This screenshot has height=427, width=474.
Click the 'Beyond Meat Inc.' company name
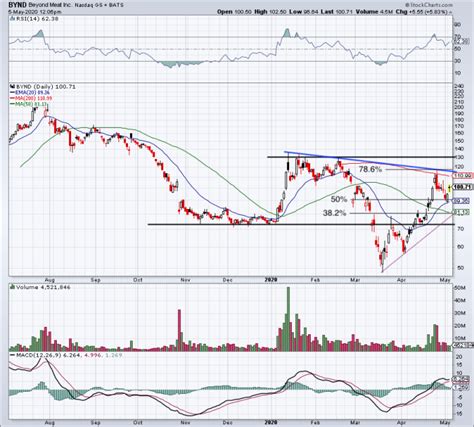(x=49, y=6)
